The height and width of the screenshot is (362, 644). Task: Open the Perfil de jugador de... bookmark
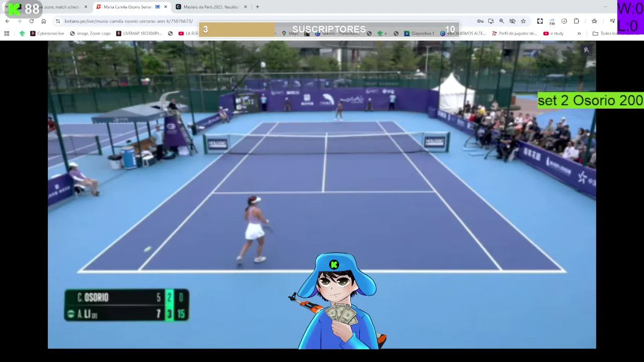(514, 33)
